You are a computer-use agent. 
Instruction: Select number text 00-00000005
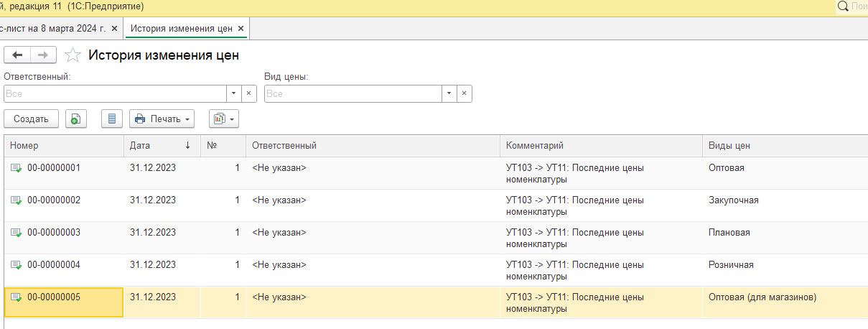tap(54, 297)
